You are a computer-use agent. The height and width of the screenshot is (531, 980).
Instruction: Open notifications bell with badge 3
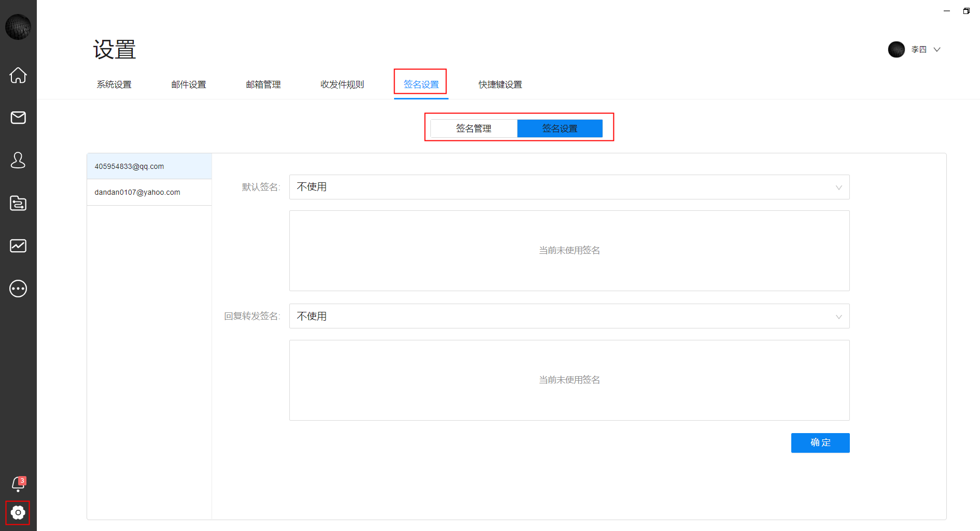[x=18, y=484]
